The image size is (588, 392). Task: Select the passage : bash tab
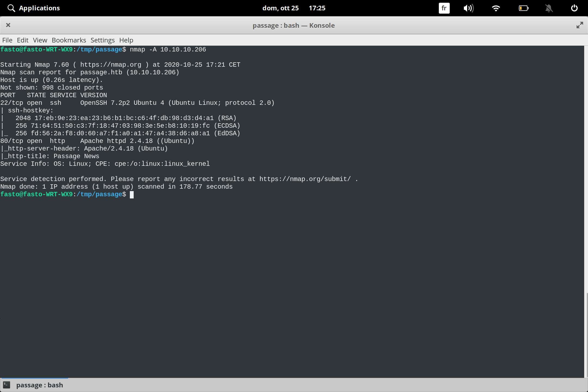[x=40, y=385]
